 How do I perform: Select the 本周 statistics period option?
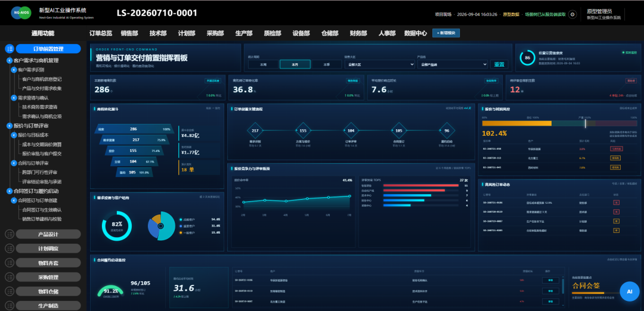(263, 64)
